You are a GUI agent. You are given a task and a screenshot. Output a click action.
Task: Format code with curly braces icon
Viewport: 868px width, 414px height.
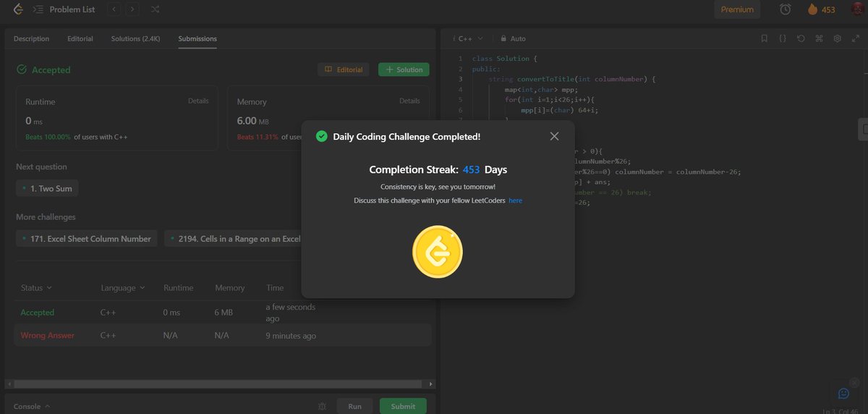(x=783, y=38)
